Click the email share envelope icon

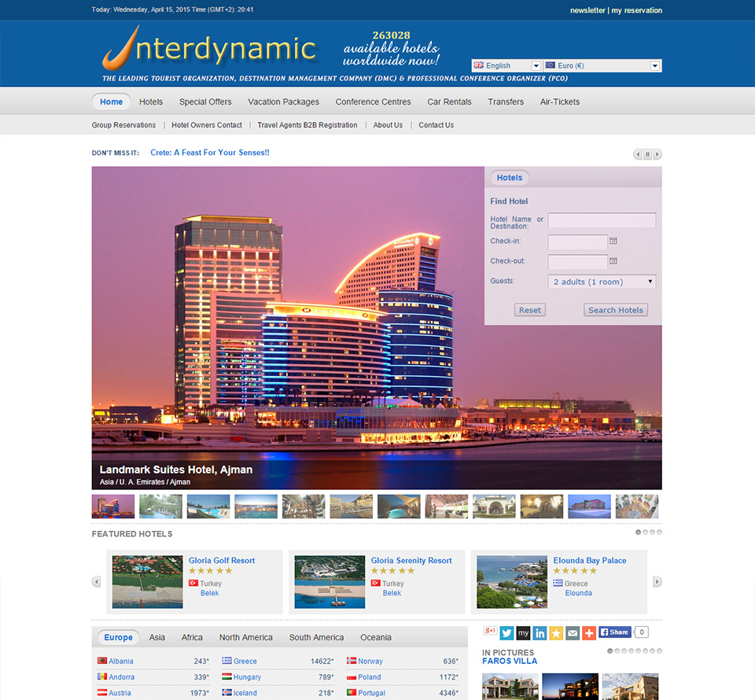click(573, 632)
